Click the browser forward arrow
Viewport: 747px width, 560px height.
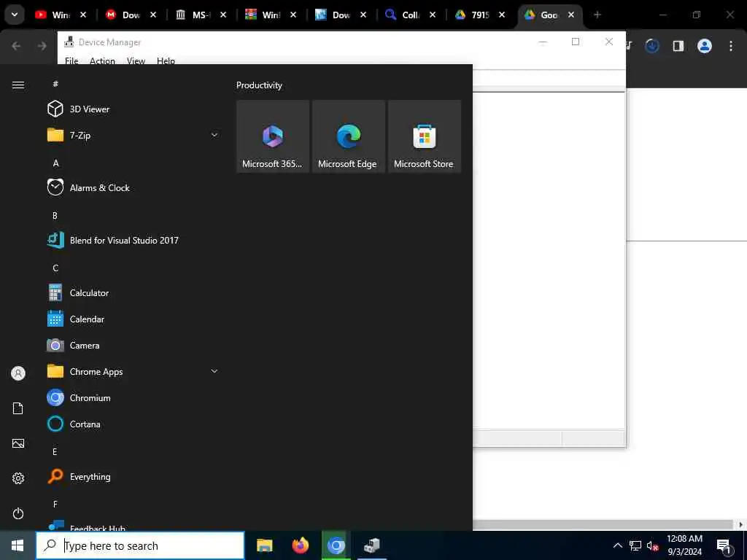(x=42, y=46)
